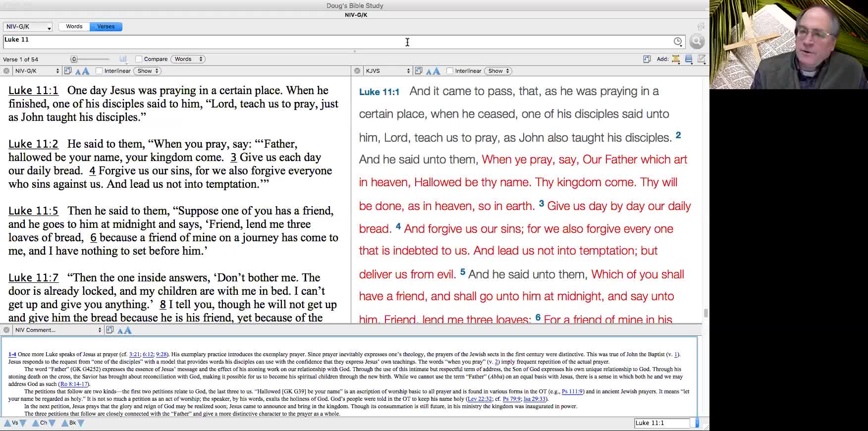Open the 3:21 cross-reference in the commentary
The height and width of the screenshot is (431, 868).
134,354
